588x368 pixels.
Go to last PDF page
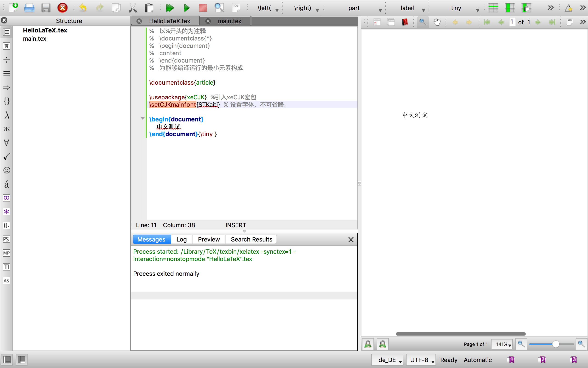(552, 22)
